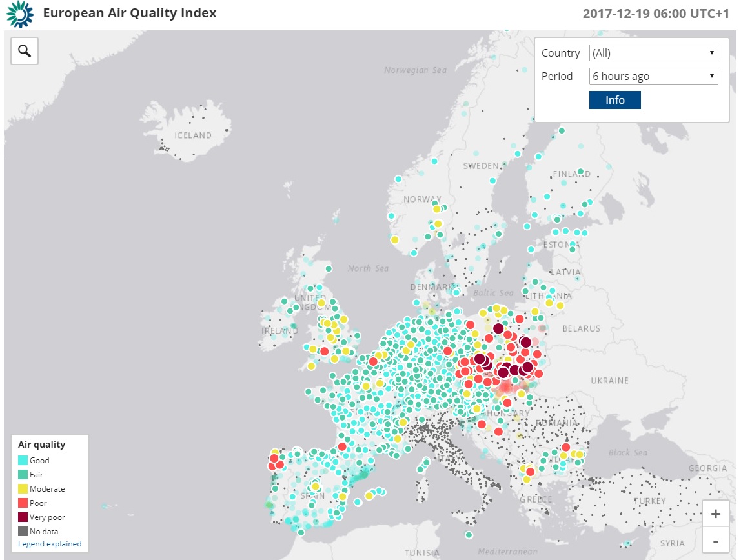Zoom in with the plus button
The image size is (741, 560).
[x=715, y=514]
